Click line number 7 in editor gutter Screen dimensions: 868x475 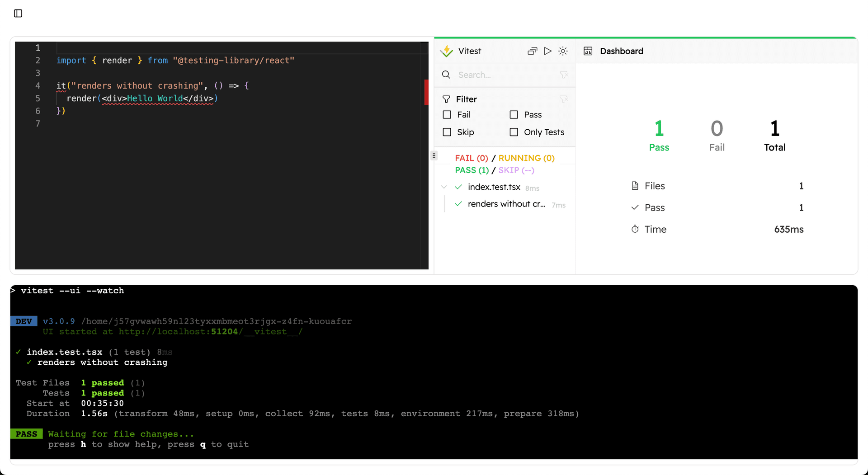[38, 123]
